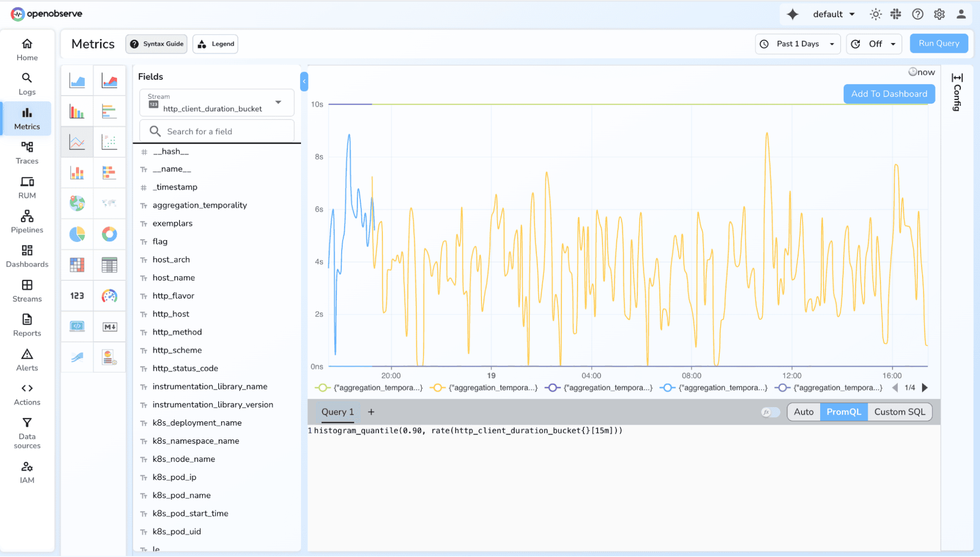This screenshot has width=980, height=557.
Task: Select the pie chart visualization type
Action: pyautogui.click(x=76, y=234)
